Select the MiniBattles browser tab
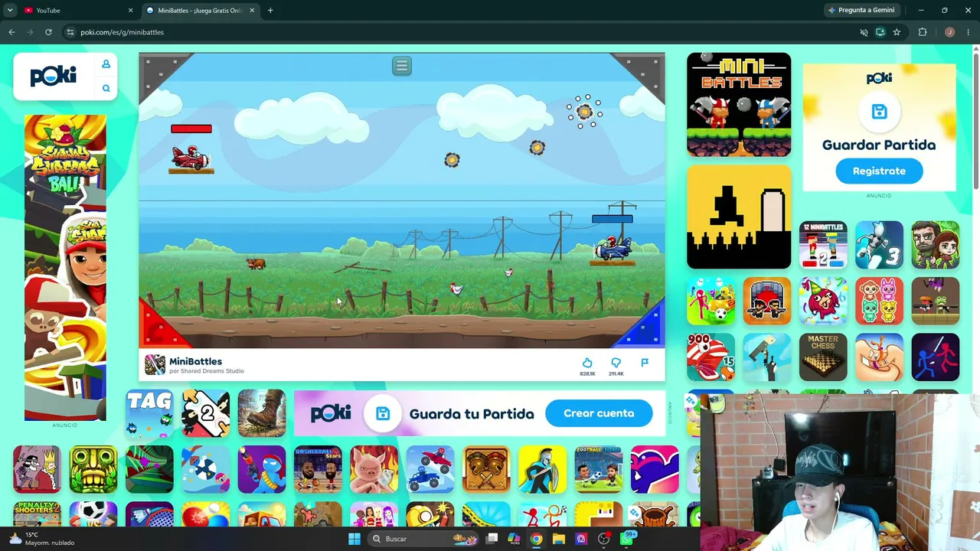980x551 pixels. [201, 10]
